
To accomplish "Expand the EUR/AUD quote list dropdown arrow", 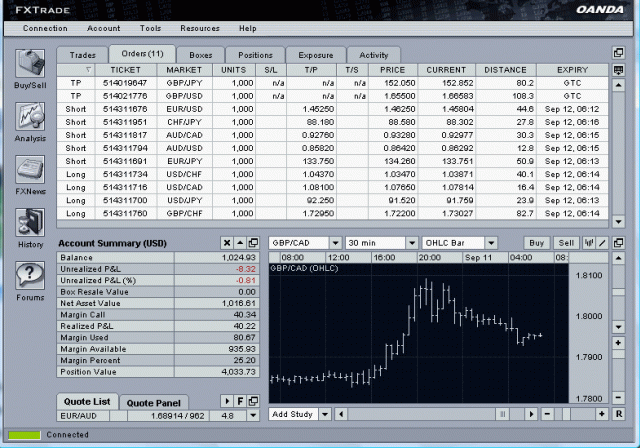I will point(253,416).
